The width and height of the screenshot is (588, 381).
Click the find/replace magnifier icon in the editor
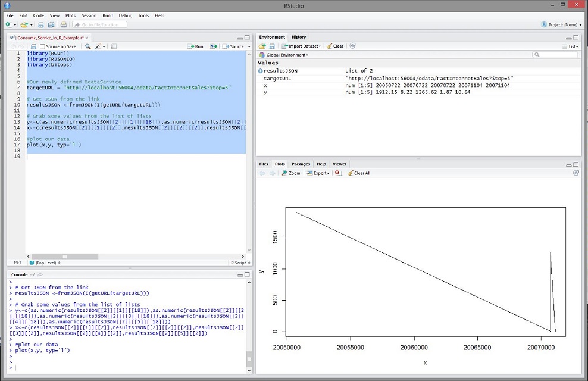pyautogui.click(x=88, y=46)
